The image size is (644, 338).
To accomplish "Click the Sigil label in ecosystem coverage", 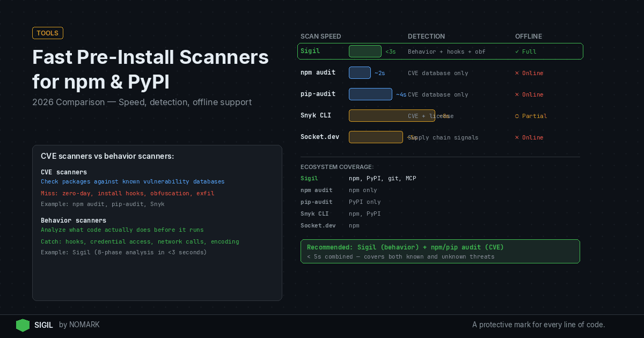I will (309, 178).
